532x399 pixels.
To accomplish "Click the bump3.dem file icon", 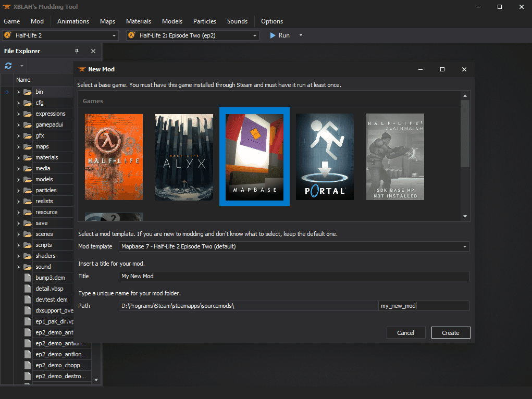I will click(x=28, y=278).
